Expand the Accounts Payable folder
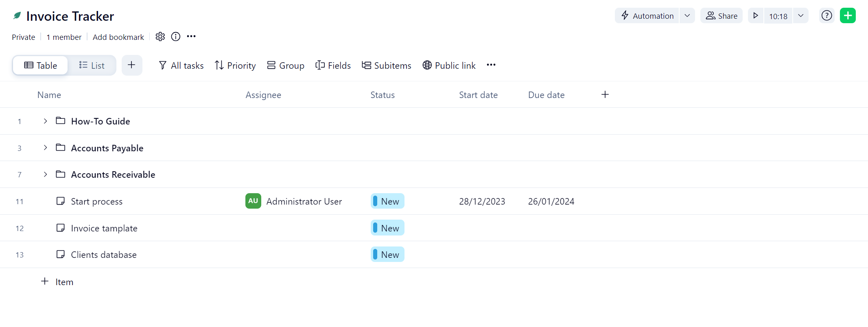Image resolution: width=868 pixels, height=327 pixels. 45,148
